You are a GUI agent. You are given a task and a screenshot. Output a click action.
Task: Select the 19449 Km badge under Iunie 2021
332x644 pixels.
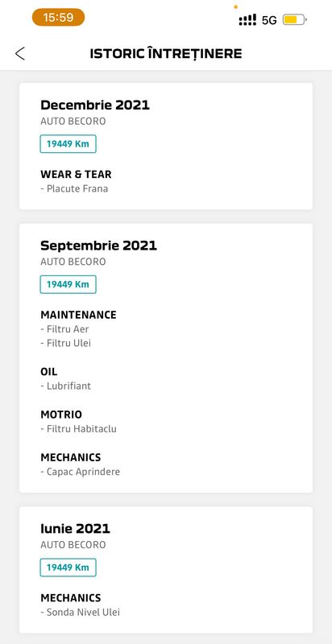(x=68, y=568)
